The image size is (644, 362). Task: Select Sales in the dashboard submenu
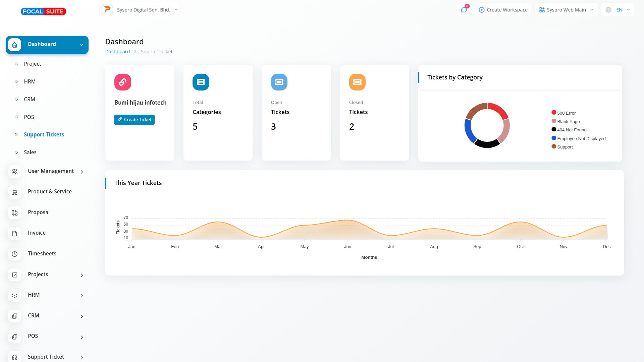click(x=30, y=152)
